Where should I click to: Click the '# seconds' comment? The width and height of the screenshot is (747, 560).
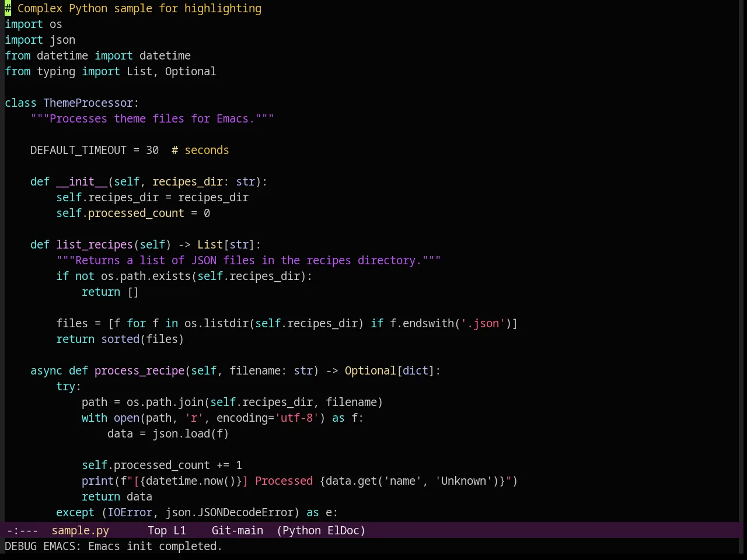pos(200,150)
